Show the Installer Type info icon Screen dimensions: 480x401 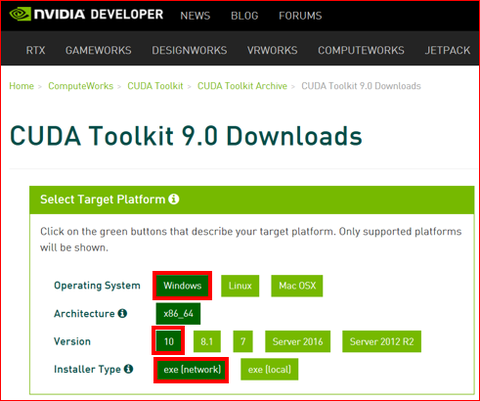coord(128,369)
